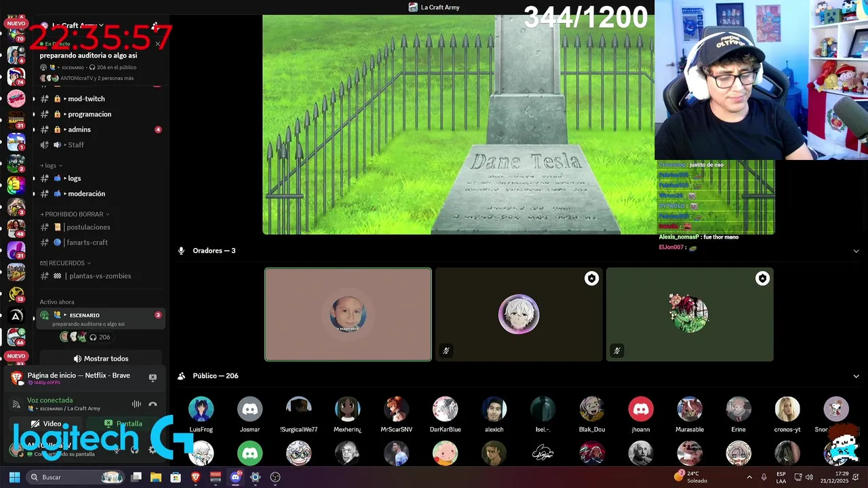Open Task View on the taskbar
This screenshot has height=488, width=868.
[x=136, y=477]
